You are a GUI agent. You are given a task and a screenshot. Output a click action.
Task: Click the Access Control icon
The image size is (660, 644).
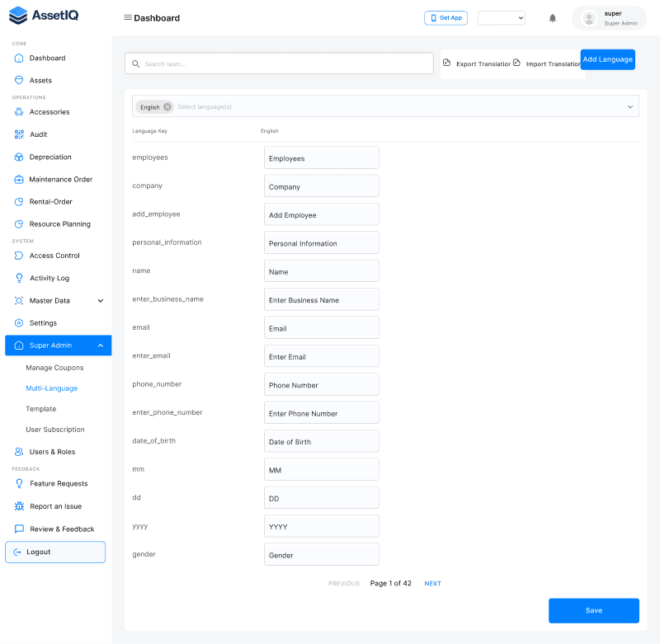(x=19, y=256)
